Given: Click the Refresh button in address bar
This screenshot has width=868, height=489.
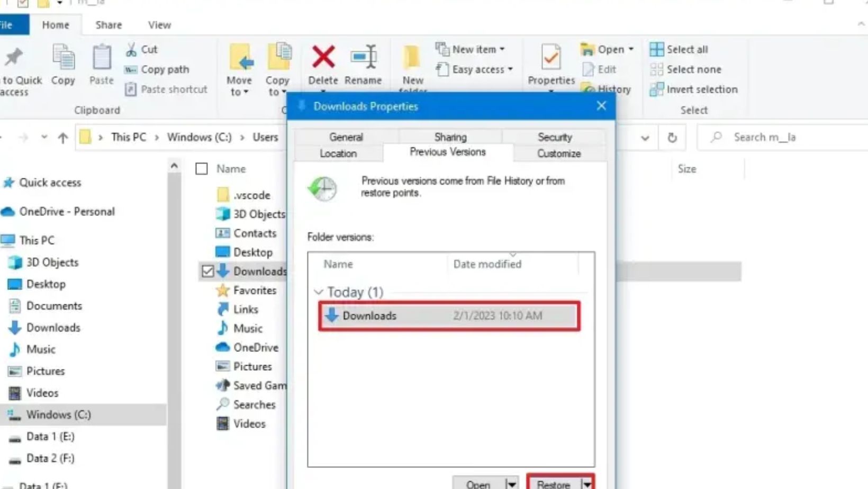Looking at the screenshot, I should click(x=672, y=138).
